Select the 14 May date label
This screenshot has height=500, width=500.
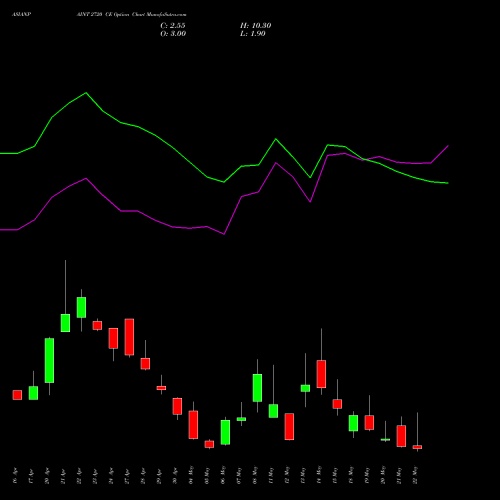click(x=319, y=476)
